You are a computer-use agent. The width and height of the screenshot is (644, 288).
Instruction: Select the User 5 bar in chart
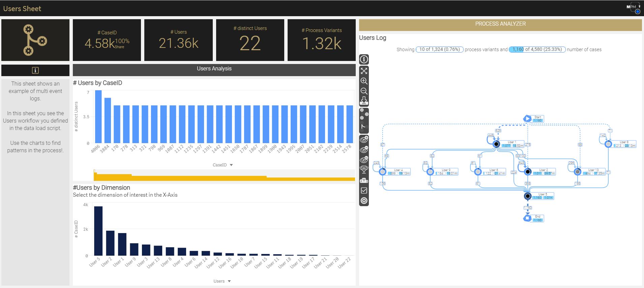click(98, 231)
